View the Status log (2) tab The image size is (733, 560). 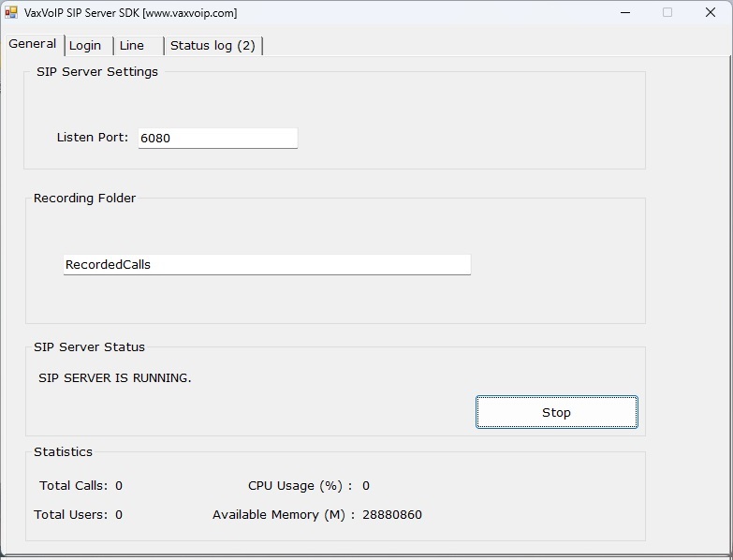click(x=213, y=46)
